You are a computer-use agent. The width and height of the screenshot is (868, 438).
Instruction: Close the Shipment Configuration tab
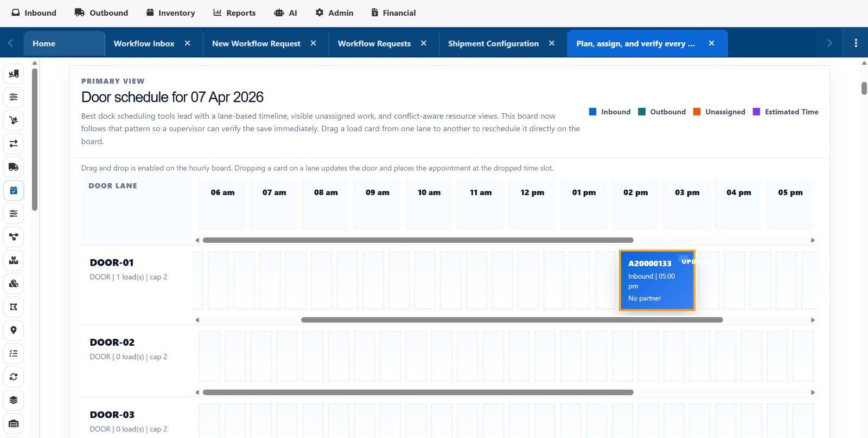(x=552, y=43)
